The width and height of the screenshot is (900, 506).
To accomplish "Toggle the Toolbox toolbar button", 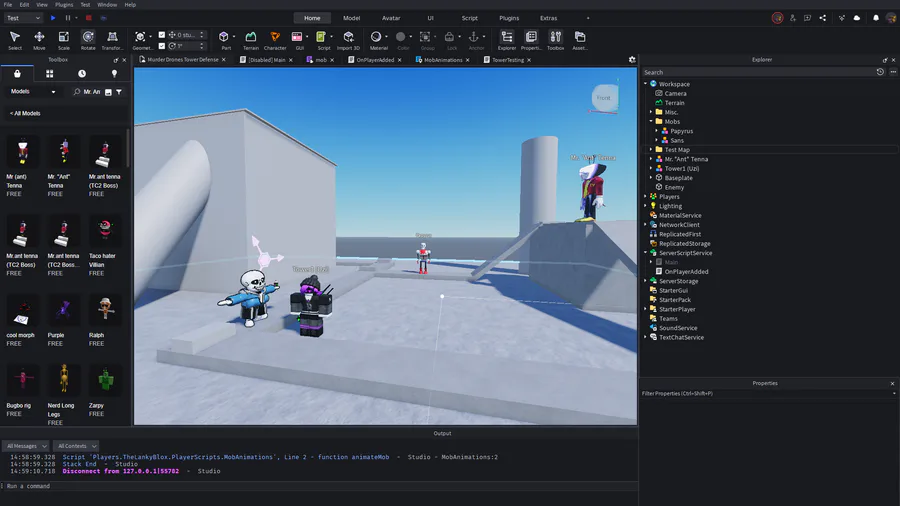I will tap(556, 40).
